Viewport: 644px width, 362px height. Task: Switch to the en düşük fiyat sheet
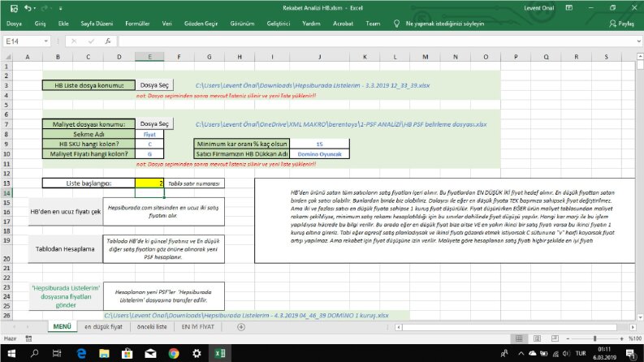(x=103, y=327)
